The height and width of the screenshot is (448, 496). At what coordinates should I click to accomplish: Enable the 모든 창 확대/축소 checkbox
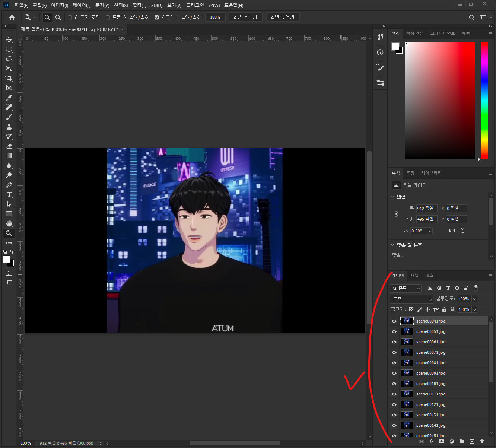pyautogui.click(x=108, y=17)
